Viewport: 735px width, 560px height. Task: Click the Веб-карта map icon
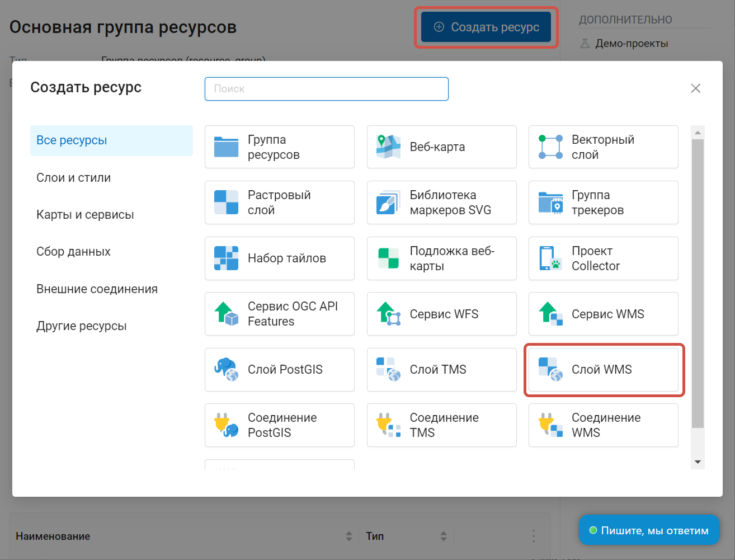(x=388, y=147)
